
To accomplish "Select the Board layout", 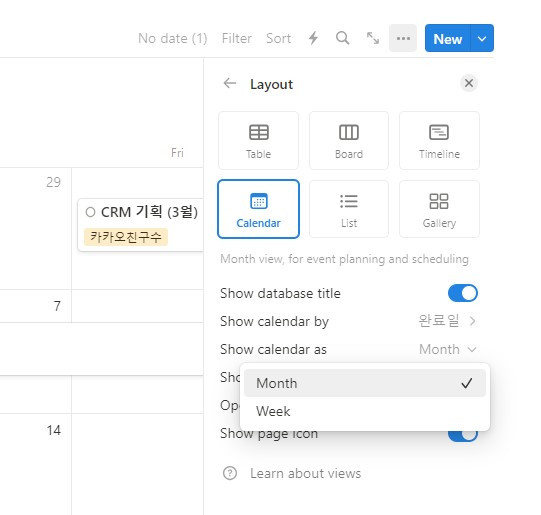I will pos(349,140).
